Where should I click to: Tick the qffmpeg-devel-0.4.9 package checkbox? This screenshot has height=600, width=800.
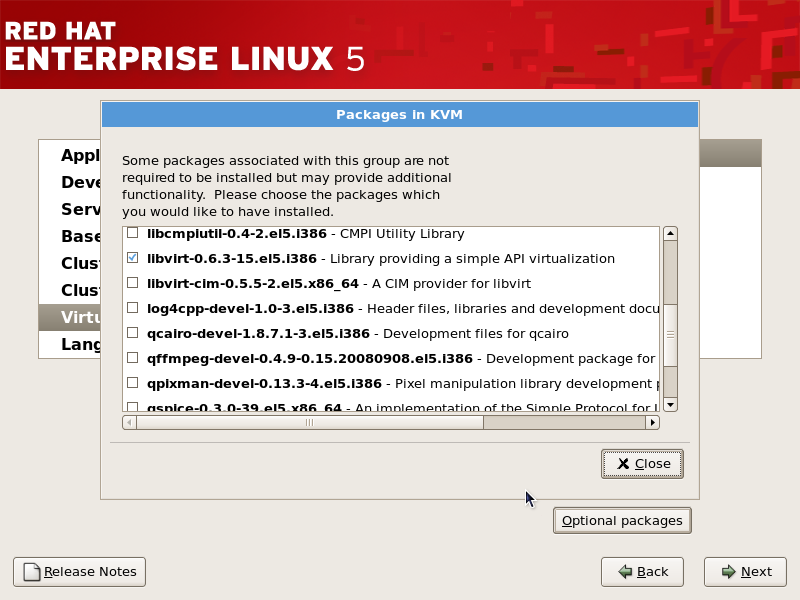click(x=133, y=358)
